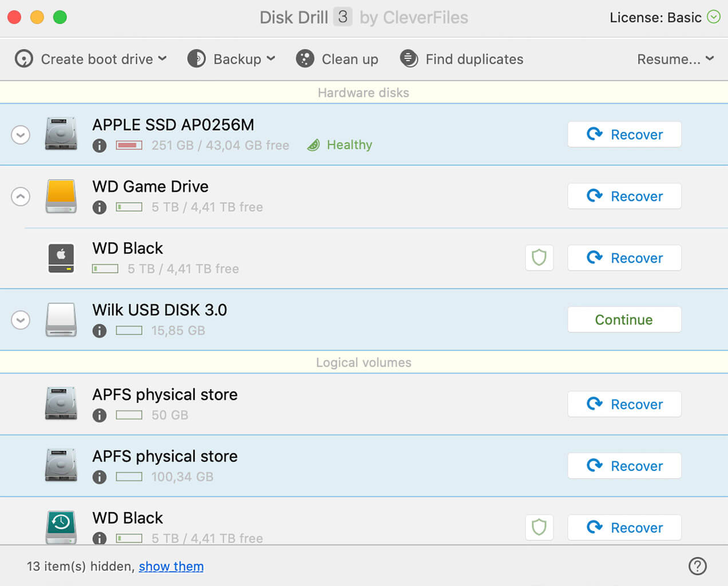This screenshot has height=586, width=728.
Task: Launch Clean up from the toolbar
Action: point(304,58)
